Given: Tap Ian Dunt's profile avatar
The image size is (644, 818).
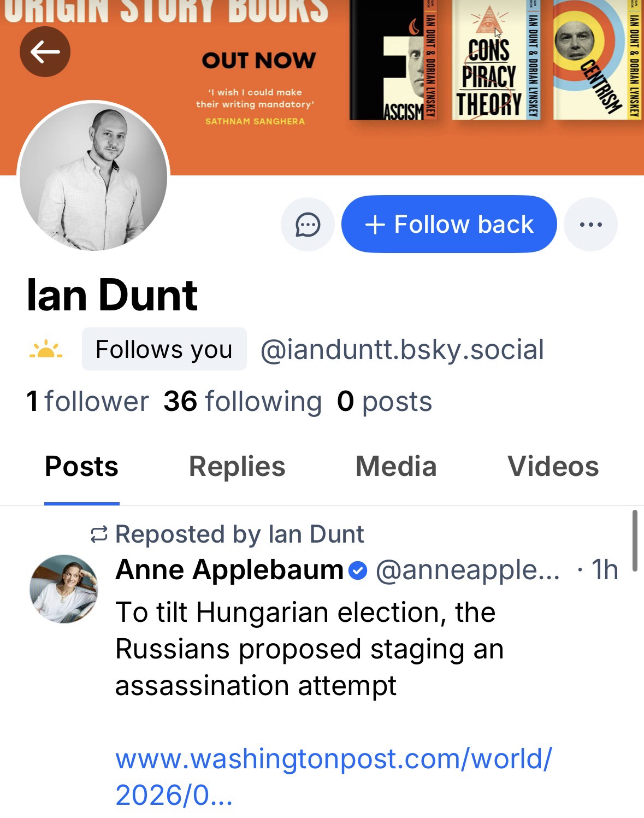Looking at the screenshot, I should (93, 176).
